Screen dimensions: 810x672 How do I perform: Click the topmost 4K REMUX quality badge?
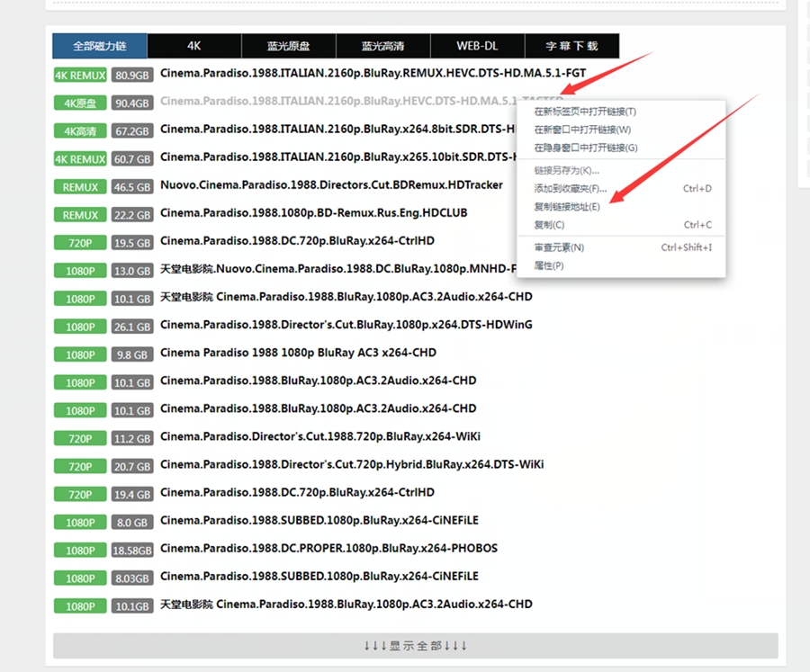80,75
